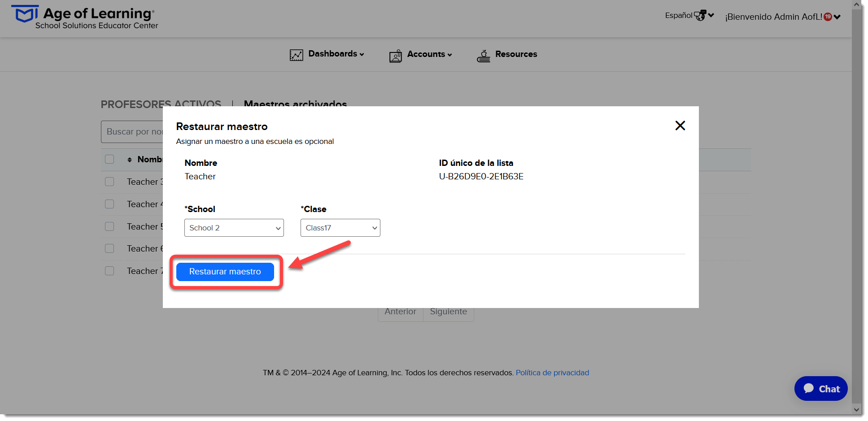Click the Restaurar maestro button
Screen dimensions: 868x421
tap(225, 272)
